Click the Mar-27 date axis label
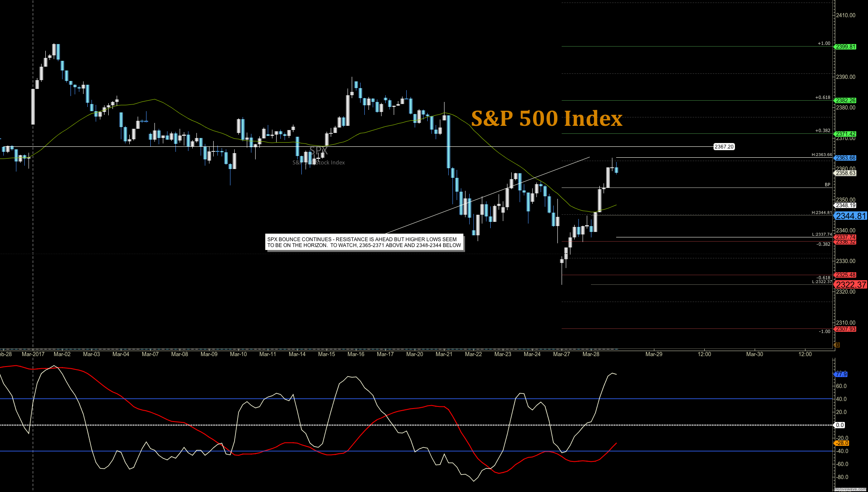The image size is (868, 492). (562, 354)
